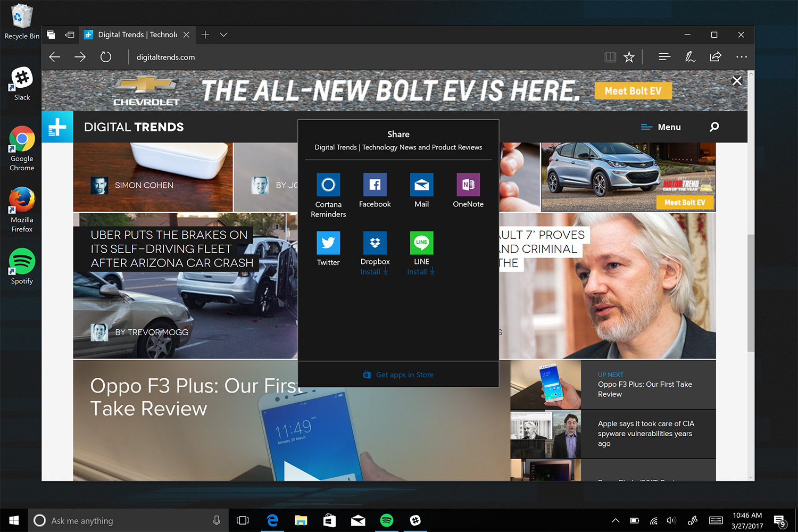Switch to Slack taskbar icon
This screenshot has height=532, width=798.
(x=415, y=520)
